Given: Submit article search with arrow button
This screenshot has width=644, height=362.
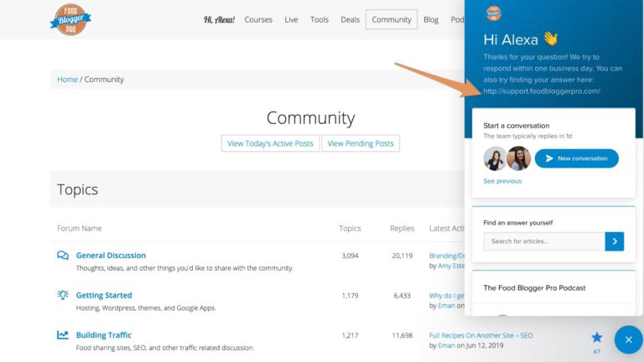Looking at the screenshot, I should tap(615, 241).
